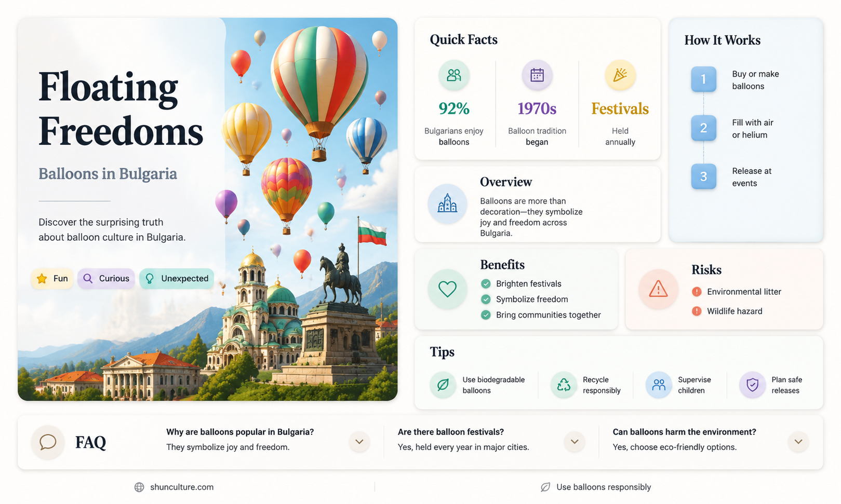Click the 1970s statistic
The width and height of the screenshot is (841, 504).
[537, 108]
